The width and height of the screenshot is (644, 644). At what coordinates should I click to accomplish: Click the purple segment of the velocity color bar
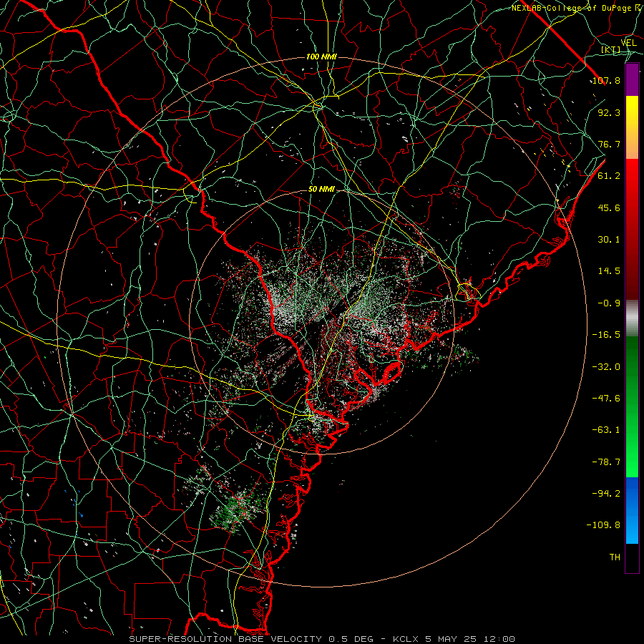(x=632, y=79)
